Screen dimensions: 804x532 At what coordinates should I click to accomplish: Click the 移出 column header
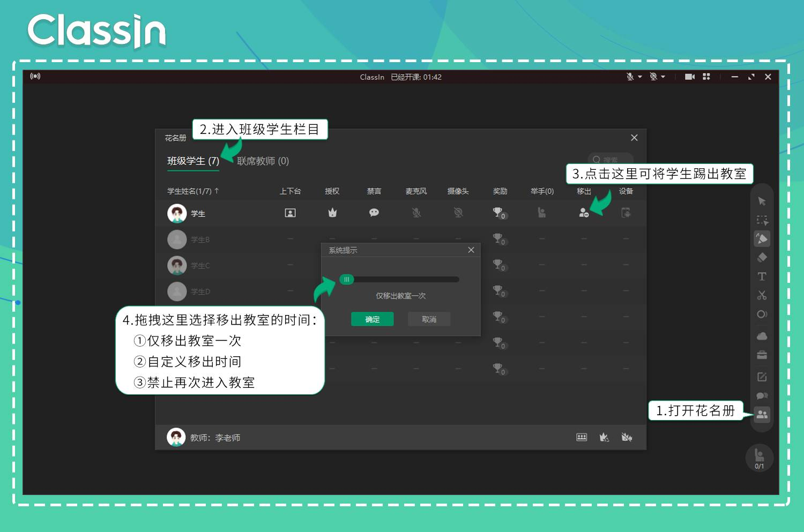(x=584, y=191)
